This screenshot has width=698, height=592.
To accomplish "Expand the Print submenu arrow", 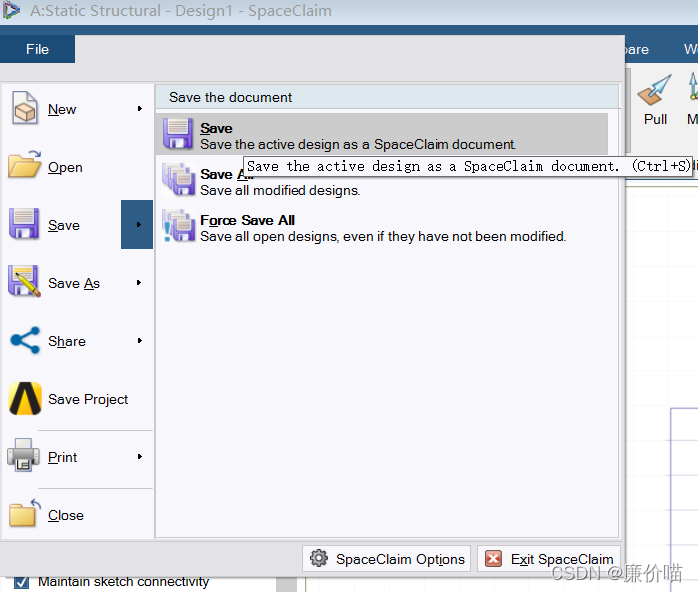I will pyautogui.click(x=140, y=457).
